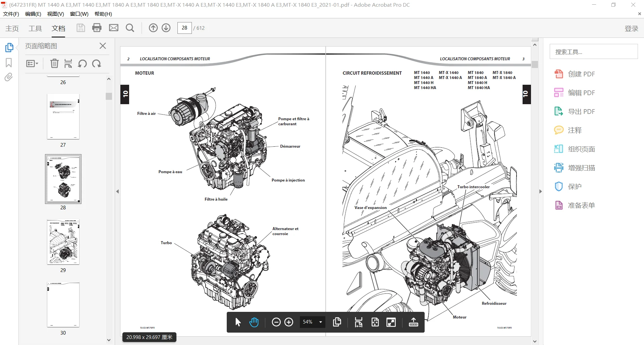Viewport: 644px width, 345px height.
Task: Enable scrolling mode icon in floating bar
Action: click(x=359, y=322)
